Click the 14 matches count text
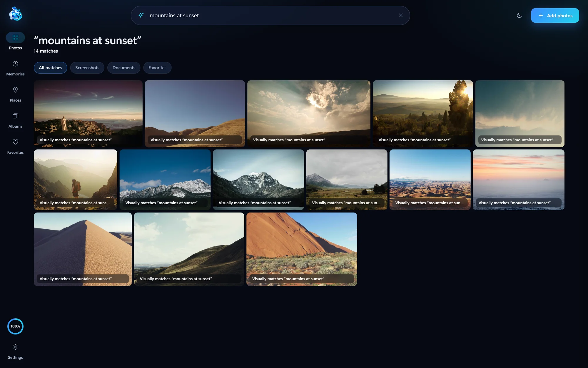Image resolution: width=588 pixels, height=368 pixels. tap(46, 51)
